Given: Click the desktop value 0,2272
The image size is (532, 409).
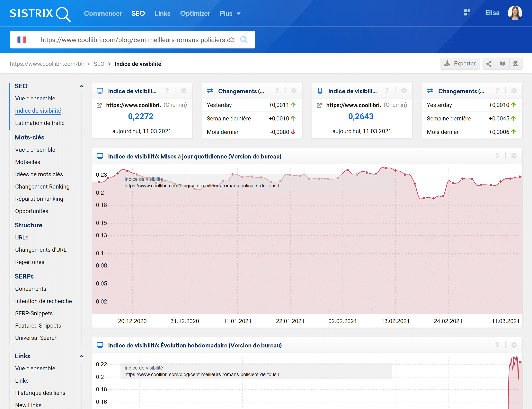Looking at the screenshot, I should coord(141,116).
